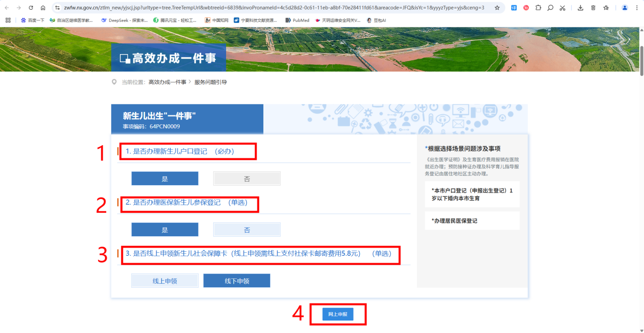Open Chrome three-dot menu
Viewport: 644px width, 333px height.
[x=637, y=8]
